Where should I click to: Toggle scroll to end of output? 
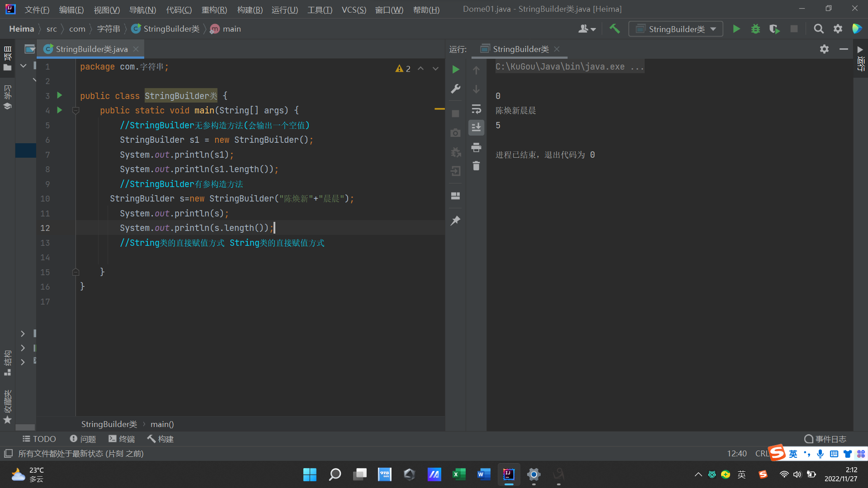coord(476,128)
